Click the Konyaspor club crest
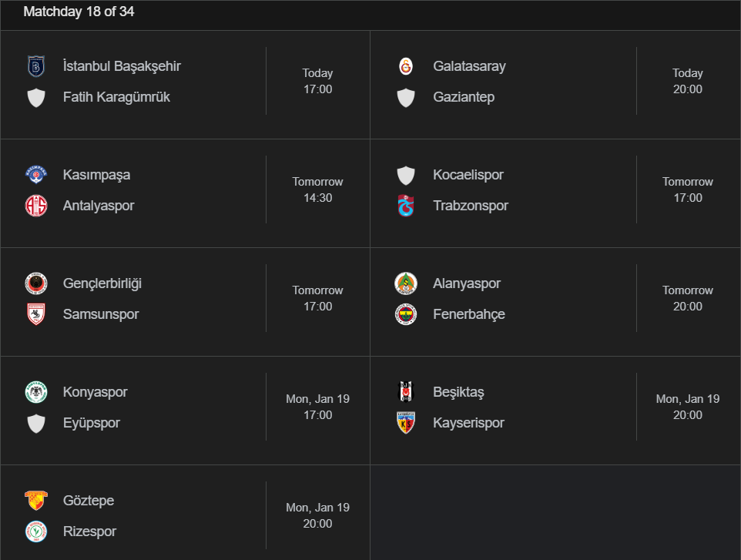The image size is (741, 560). [36, 392]
